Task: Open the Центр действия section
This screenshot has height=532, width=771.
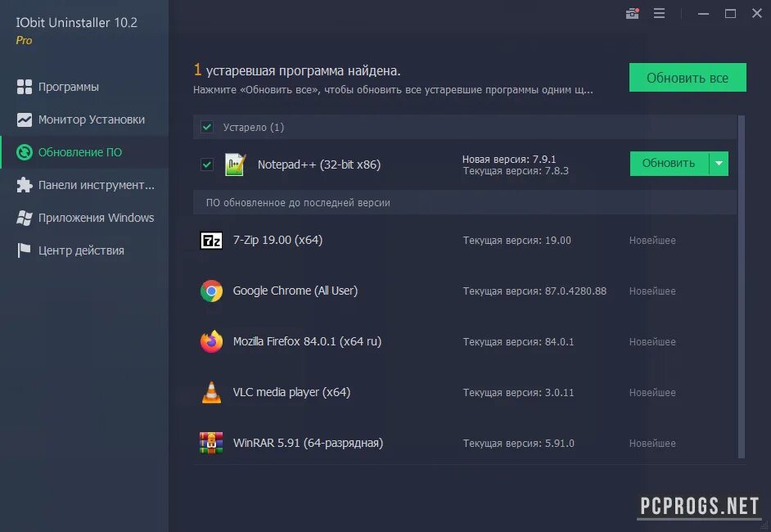Action: tap(84, 250)
